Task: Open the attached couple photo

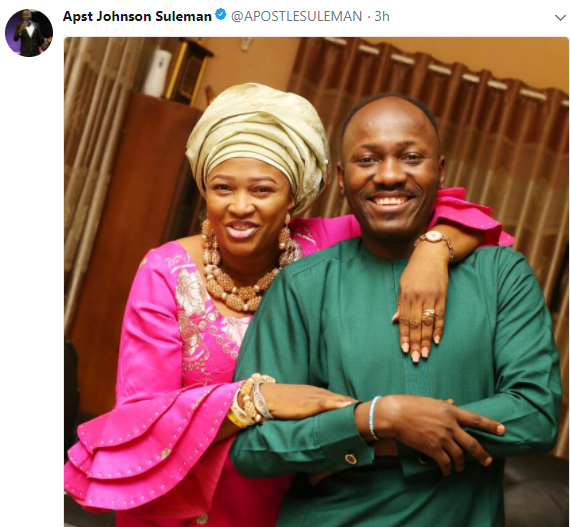Action: click(316, 282)
